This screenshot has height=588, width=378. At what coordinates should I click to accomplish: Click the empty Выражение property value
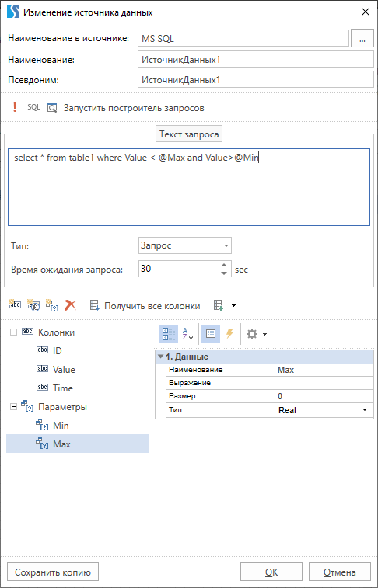[x=324, y=383]
